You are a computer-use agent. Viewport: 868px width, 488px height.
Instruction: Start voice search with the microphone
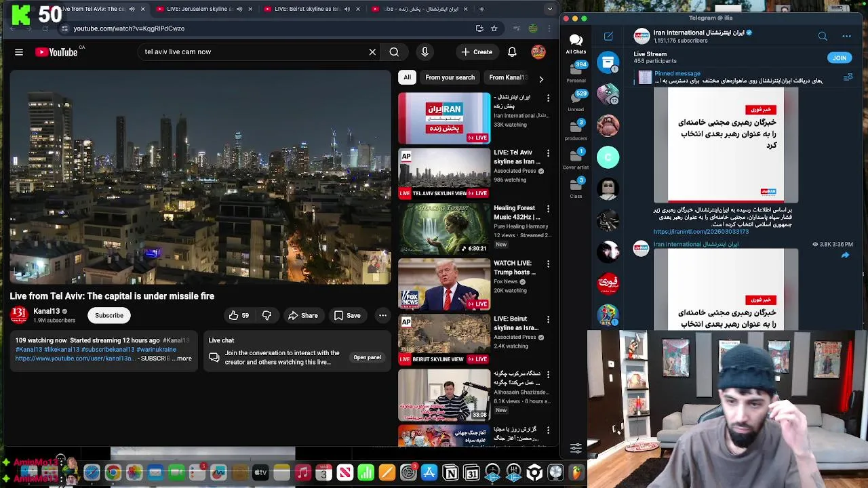pos(425,52)
